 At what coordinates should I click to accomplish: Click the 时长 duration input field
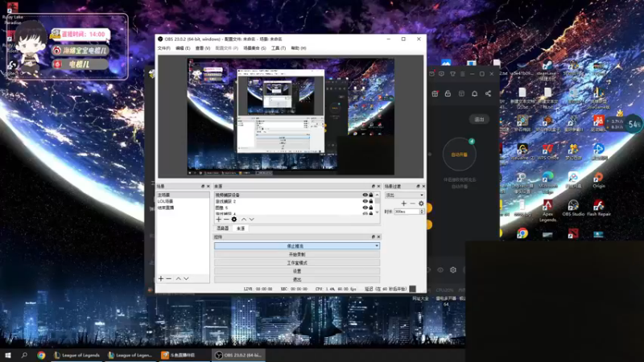(407, 212)
